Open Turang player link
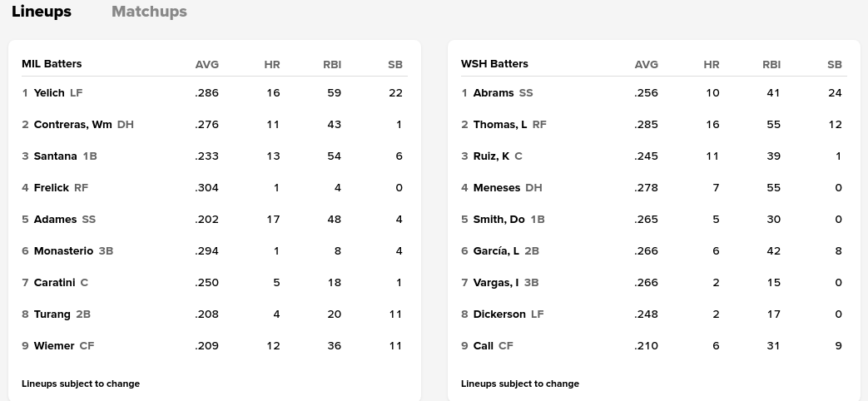 [x=52, y=314]
